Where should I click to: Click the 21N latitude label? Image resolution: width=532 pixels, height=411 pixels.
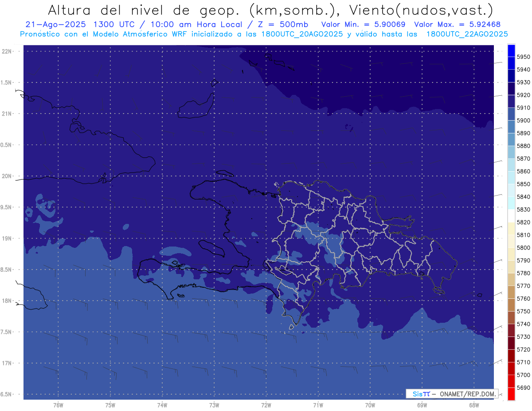[x=7, y=114]
